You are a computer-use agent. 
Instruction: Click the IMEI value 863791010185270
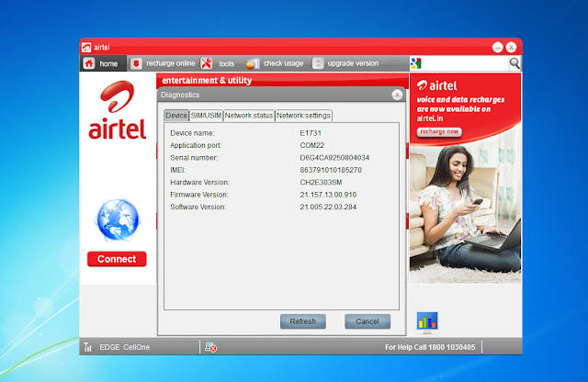tap(331, 170)
